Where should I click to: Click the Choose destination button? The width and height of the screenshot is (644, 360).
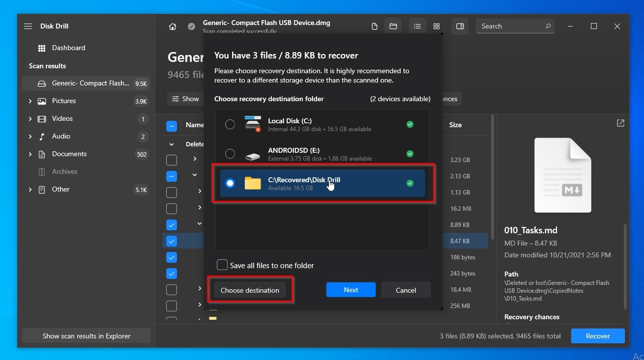tap(250, 290)
